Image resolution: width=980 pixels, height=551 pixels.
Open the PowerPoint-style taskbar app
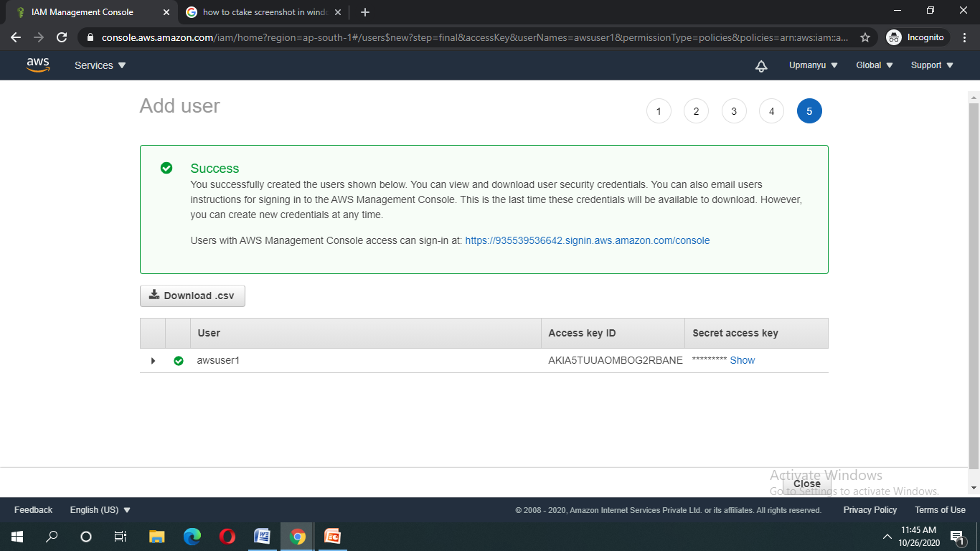332,536
